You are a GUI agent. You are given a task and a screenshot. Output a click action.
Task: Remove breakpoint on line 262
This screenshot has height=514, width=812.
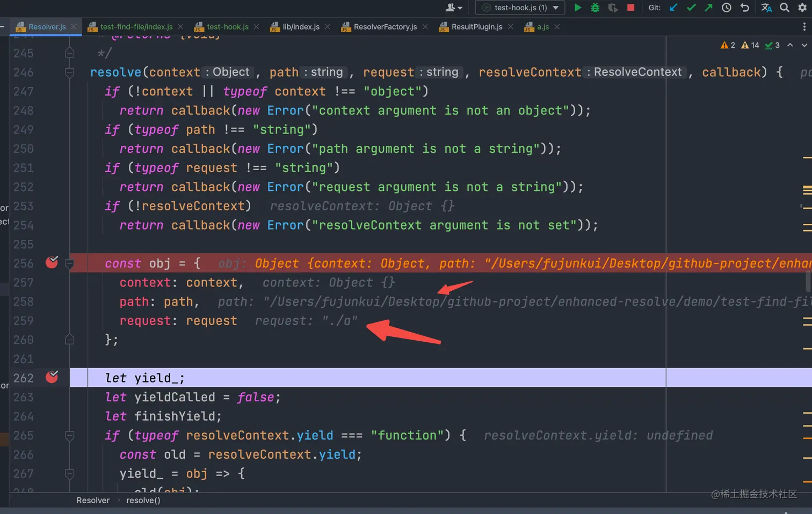pos(52,377)
